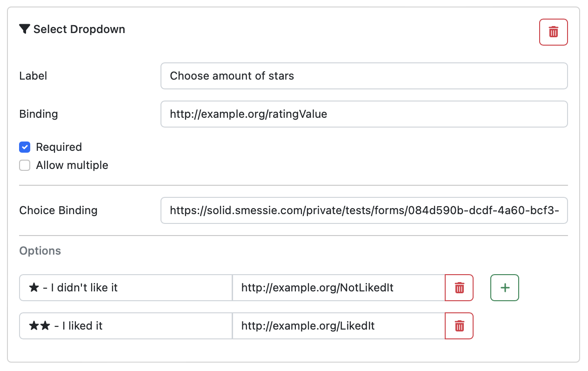Image resolution: width=588 pixels, height=371 pixels.
Task: Delete the Select Dropdown field
Action: [x=553, y=32]
